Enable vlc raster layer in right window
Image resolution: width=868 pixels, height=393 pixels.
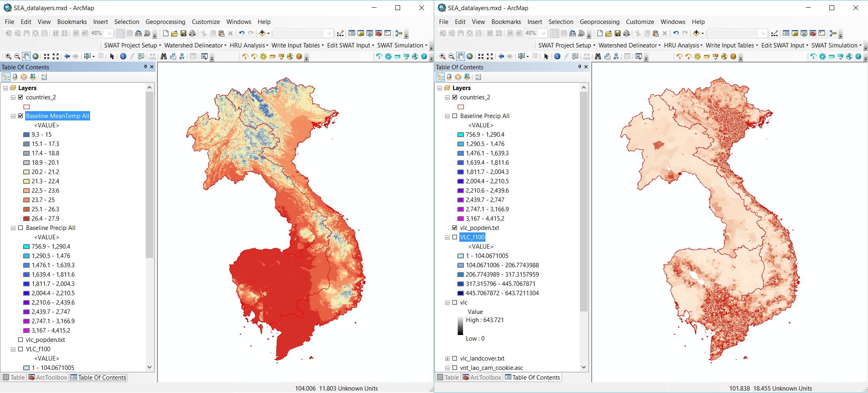pyautogui.click(x=455, y=303)
